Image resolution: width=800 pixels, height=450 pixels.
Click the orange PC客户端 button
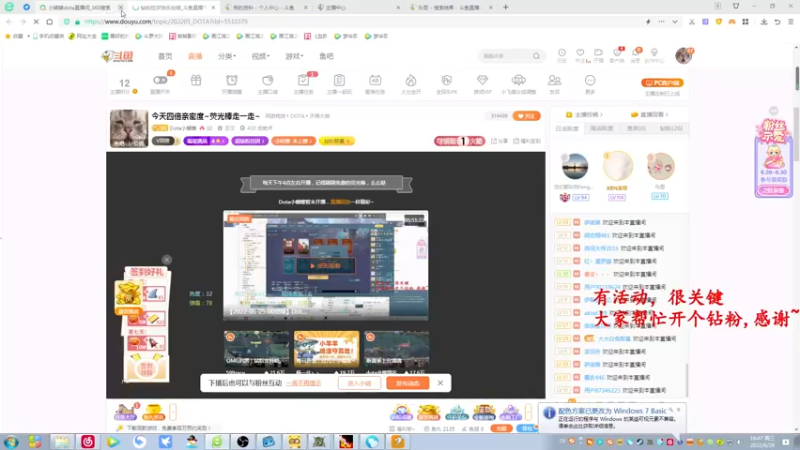(662, 83)
